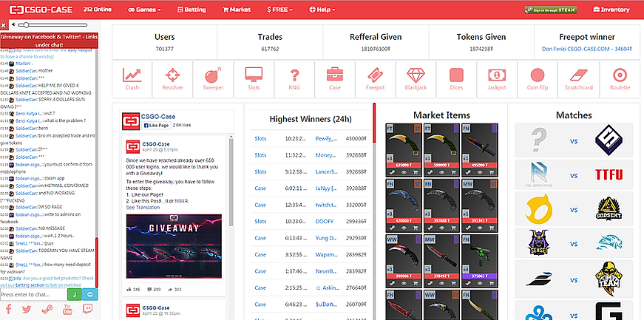Open the Inventory page
Viewport: 644px width, 320px height.
[x=611, y=10]
